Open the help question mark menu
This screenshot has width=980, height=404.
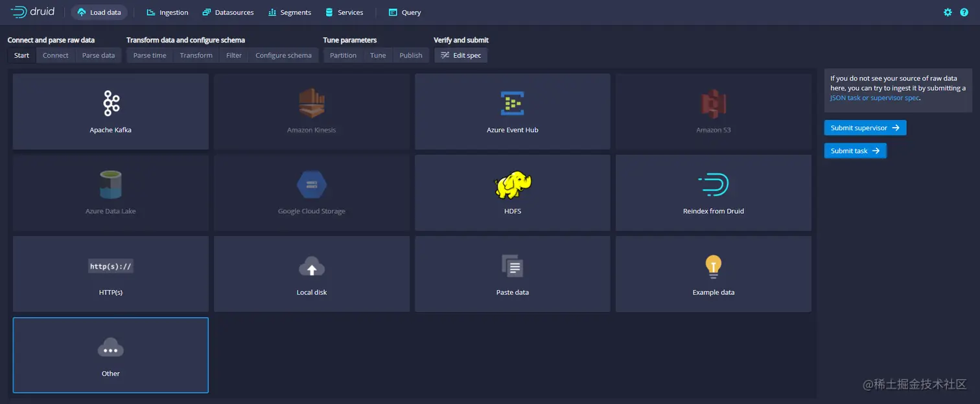coord(964,12)
